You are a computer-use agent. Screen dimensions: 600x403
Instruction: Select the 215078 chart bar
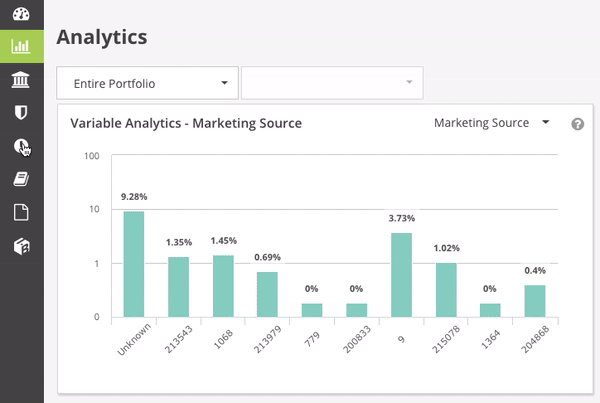[445, 290]
